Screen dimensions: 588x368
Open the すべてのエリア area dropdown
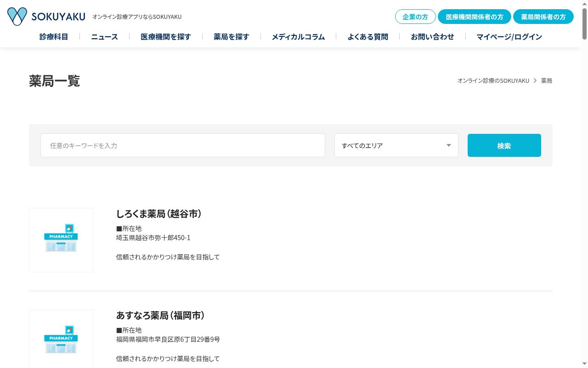(x=396, y=145)
